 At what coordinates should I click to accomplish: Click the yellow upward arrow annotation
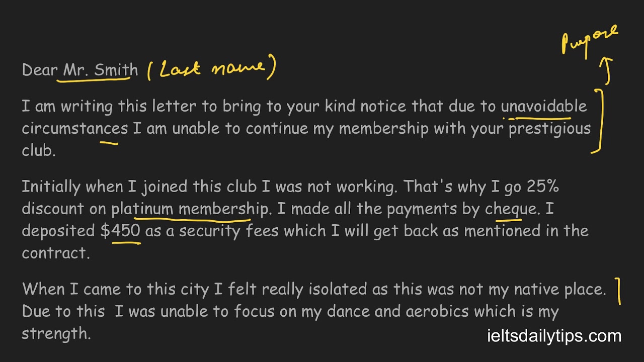[x=607, y=70]
